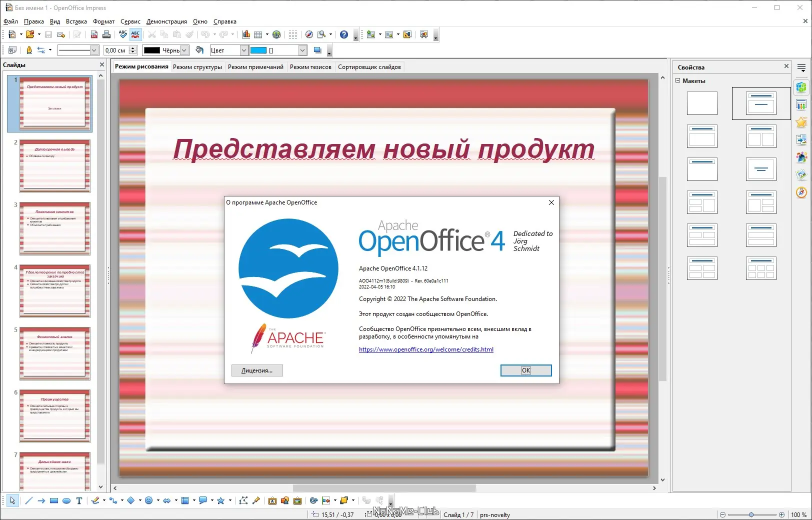Image resolution: width=812 pixels, height=520 pixels.
Task: Choose the selection pointer tool
Action: point(12,500)
